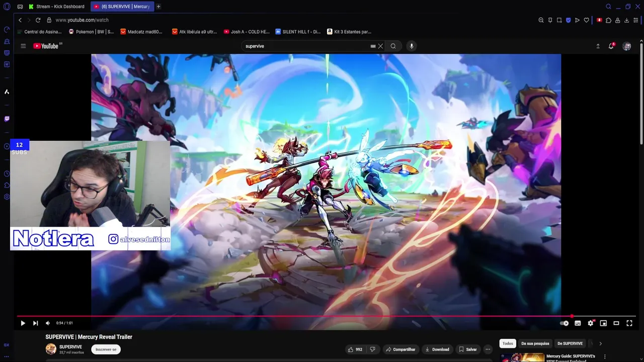Open a new browser tab

tap(158, 7)
